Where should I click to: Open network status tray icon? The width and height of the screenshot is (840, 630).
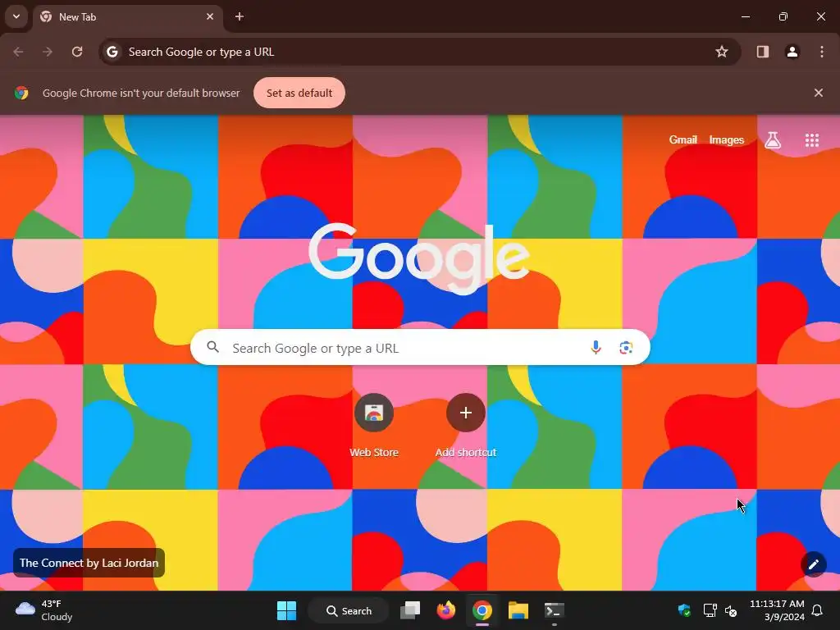(x=710, y=610)
